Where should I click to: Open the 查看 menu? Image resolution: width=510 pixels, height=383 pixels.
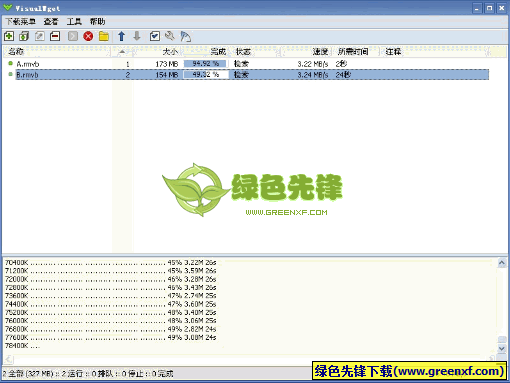pos(51,22)
